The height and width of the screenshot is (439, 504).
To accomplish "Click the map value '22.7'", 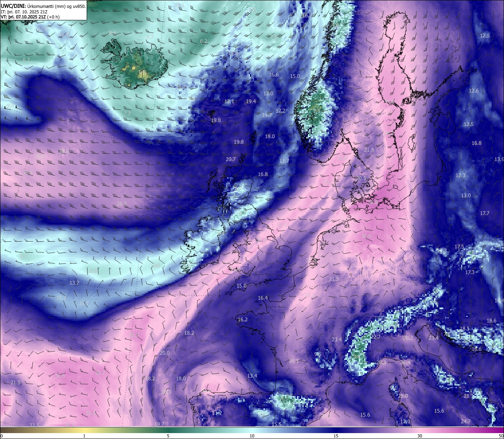I will coord(376,337).
